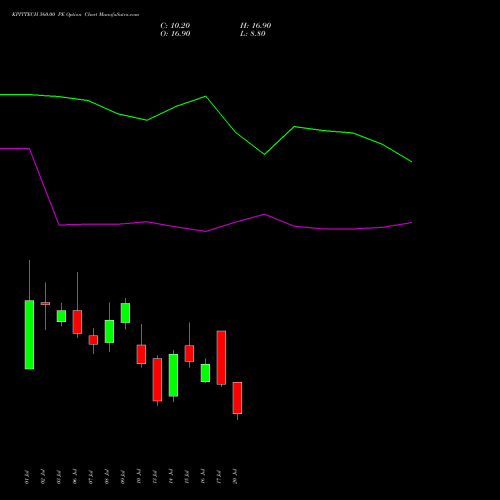Select the small red doji candle for 02 Jul
This screenshot has width=500, height=500.
click(45, 304)
